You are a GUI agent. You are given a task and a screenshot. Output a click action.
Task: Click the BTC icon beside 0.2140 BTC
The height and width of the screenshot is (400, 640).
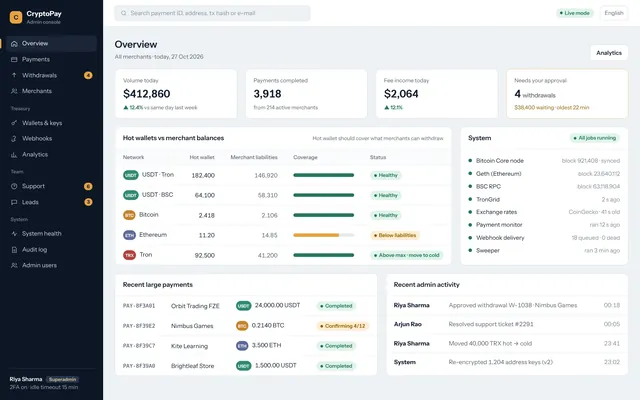click(x=242, y=326)
